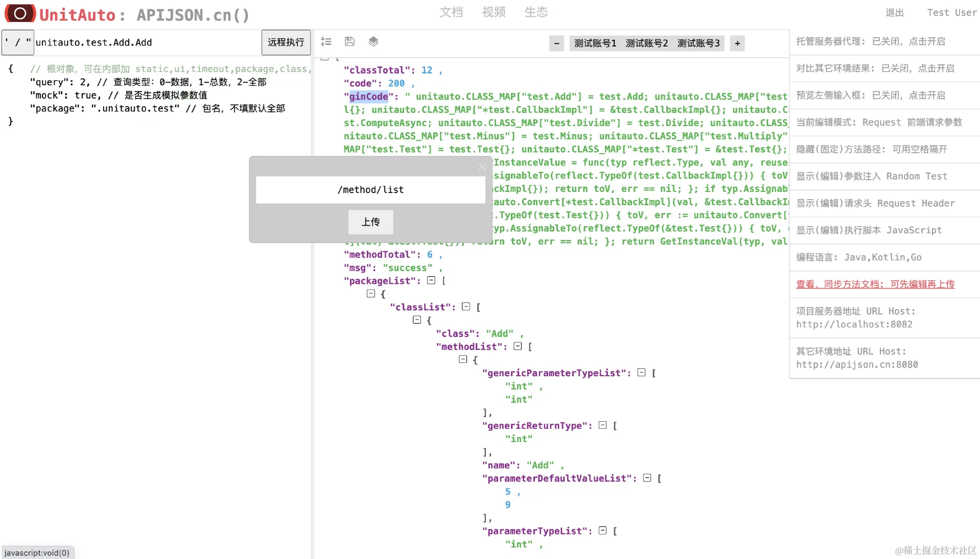Collapse the classList array
The height and width of the screenshot is (559, 980).
[x=466, y=306]
